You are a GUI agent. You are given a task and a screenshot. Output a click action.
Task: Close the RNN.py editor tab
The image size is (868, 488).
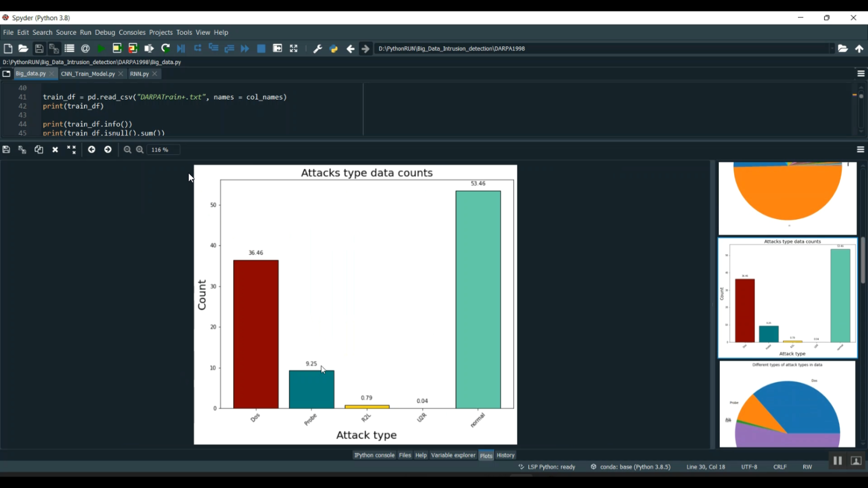point(155,74)
